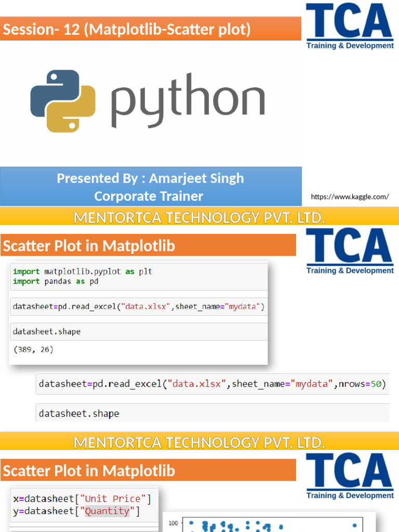399x532 pixels.
Task: Click "import matplotlib.pyplot as plt" code line
Action: [83, 271]
